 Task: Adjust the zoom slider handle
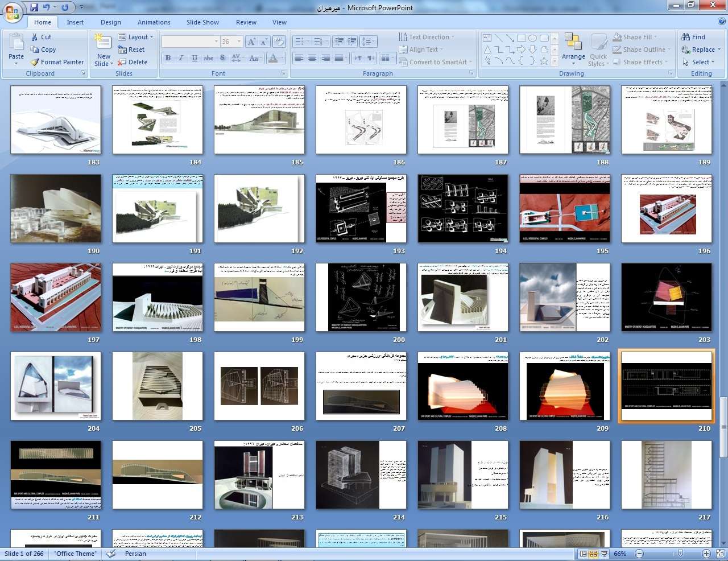(681, 554)
